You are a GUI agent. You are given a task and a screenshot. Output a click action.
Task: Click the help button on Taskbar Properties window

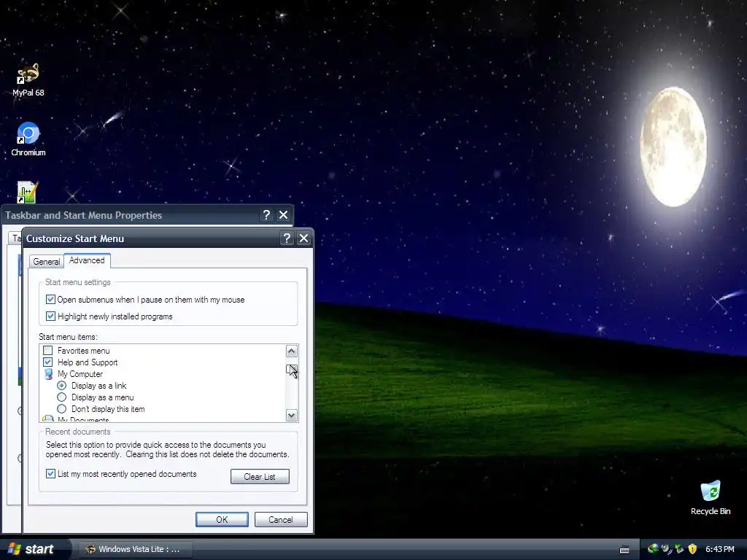click(266, 215)
